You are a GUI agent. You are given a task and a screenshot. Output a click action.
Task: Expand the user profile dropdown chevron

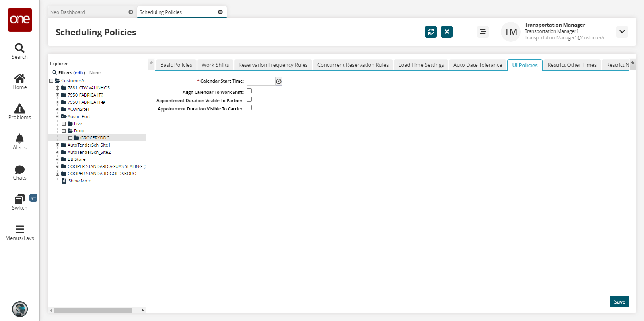click(x=622, y=32)
